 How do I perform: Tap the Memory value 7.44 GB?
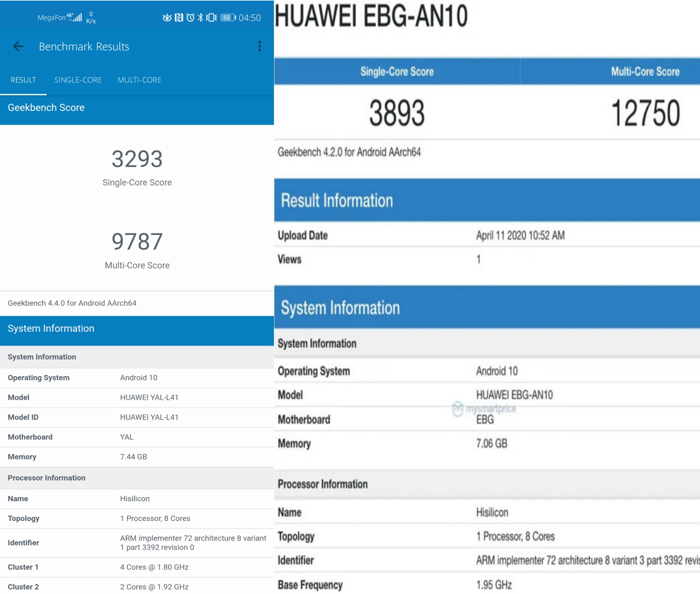(133, 457)
